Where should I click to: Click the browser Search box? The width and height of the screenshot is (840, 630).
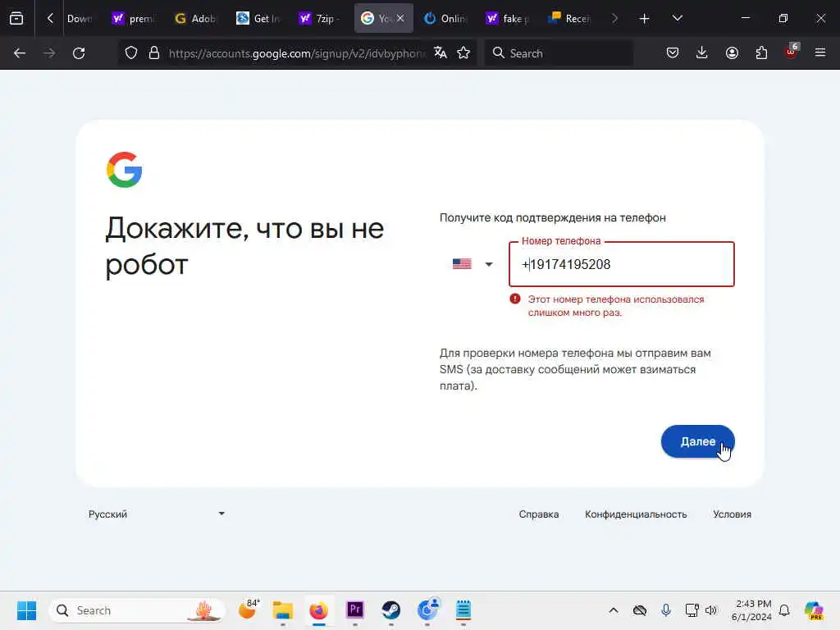(559, 53)
